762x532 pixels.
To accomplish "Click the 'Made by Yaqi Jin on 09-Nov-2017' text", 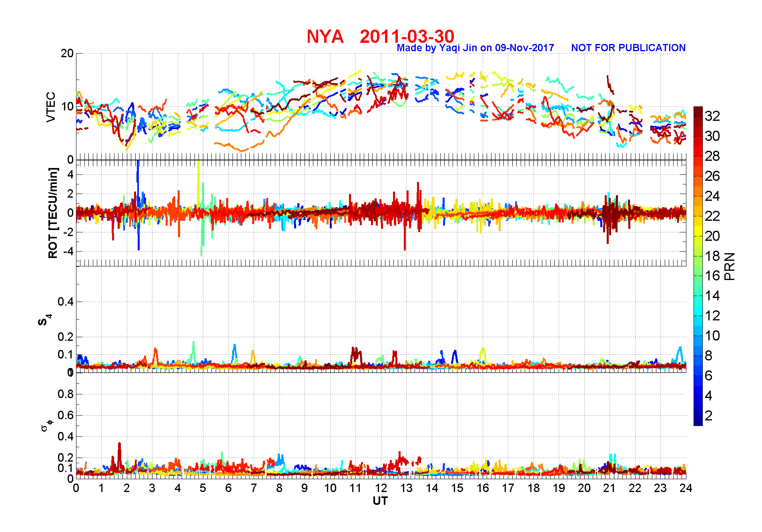I will [x=475, y=48].
